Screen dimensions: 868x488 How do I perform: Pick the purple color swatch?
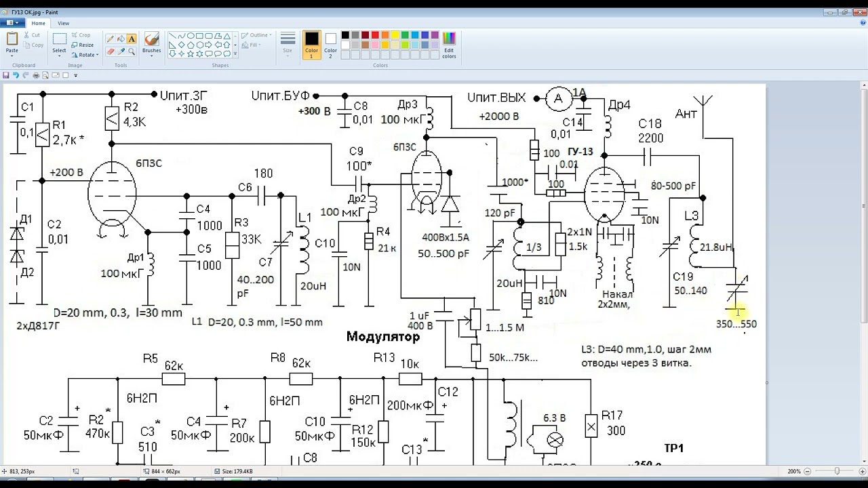pyautogui.click(x=435, y=35)
